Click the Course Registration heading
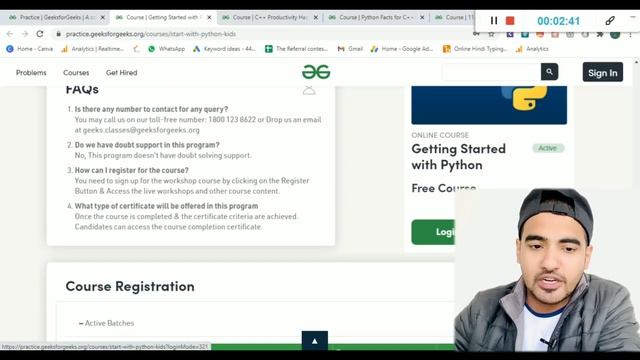 130,286
